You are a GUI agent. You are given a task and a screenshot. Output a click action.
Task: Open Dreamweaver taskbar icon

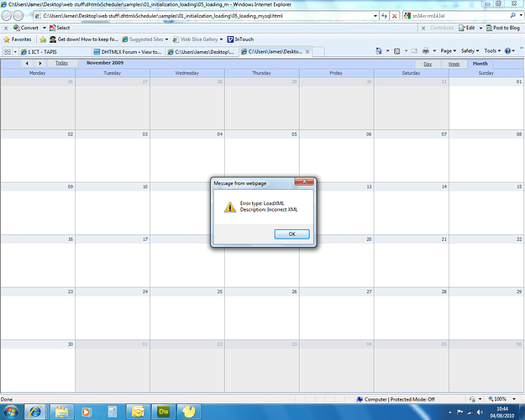tap(164, 412)
